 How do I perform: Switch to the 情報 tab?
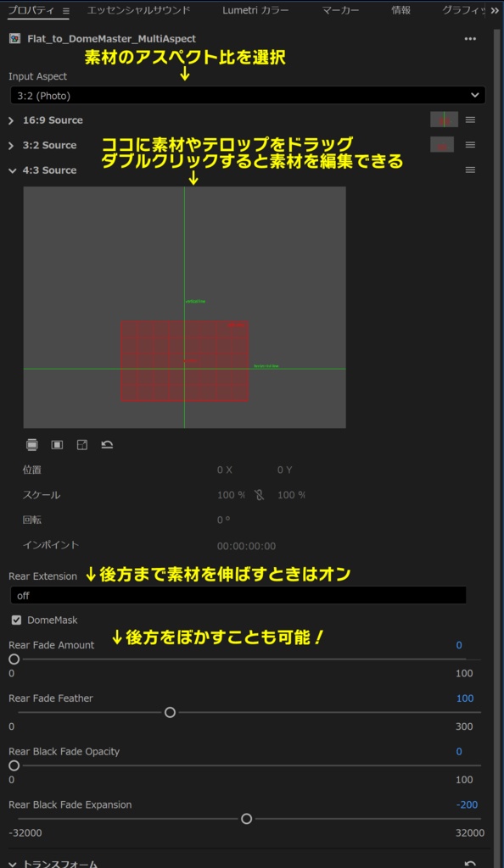click(400, 10)
